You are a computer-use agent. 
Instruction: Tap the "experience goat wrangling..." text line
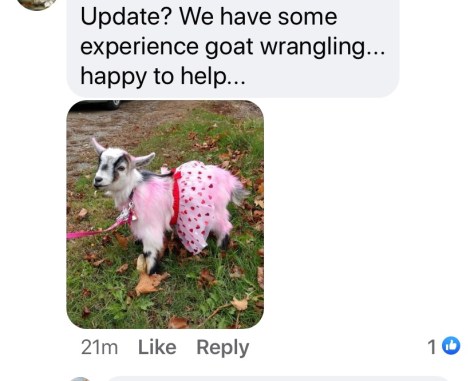coord(233,46)
